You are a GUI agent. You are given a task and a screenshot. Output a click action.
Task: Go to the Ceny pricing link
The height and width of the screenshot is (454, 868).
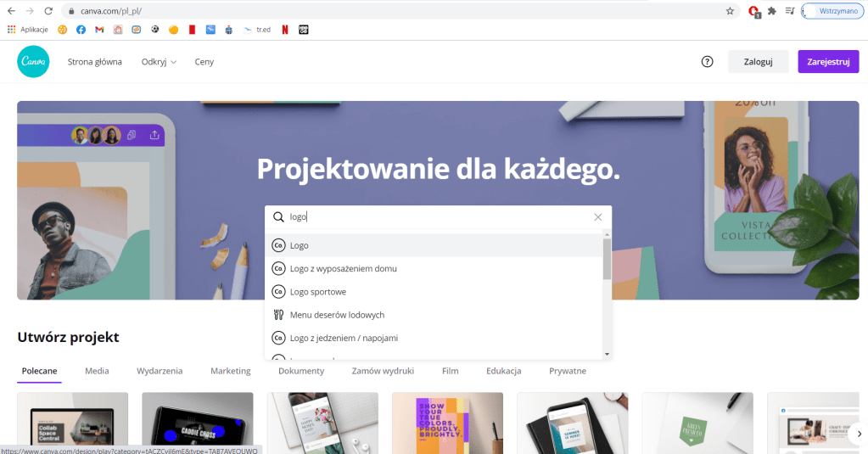(x=204, y=62)
